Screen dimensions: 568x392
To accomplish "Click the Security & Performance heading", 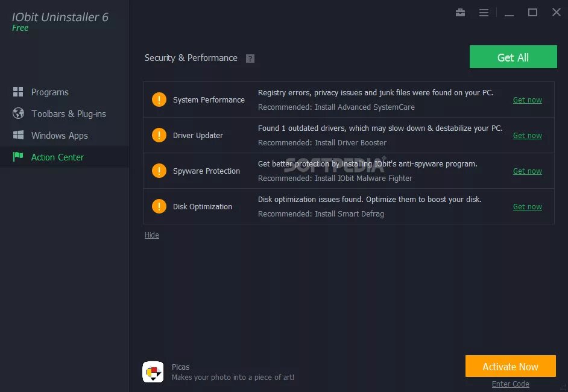I will pos(191,58).
